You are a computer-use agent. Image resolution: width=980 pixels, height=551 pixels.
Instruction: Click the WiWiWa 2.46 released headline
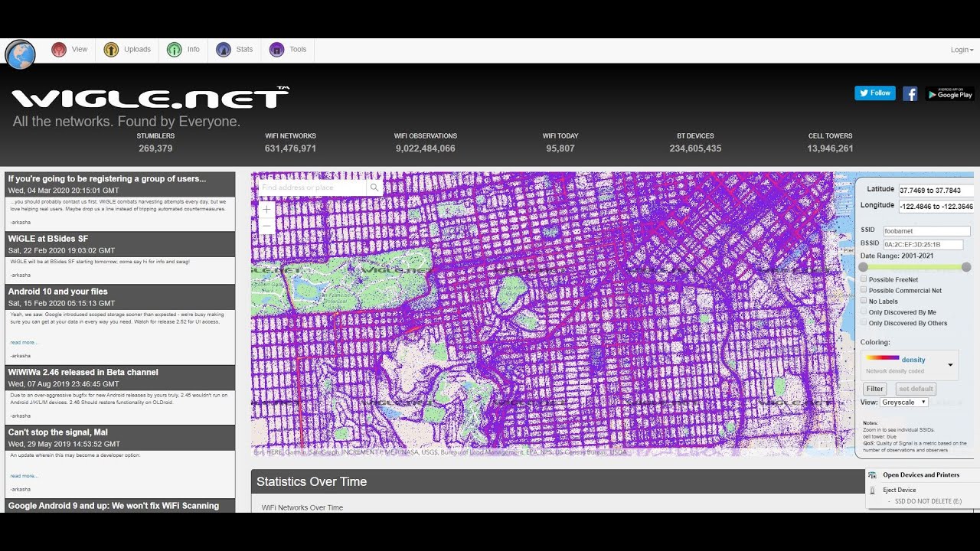click(x=83, y=372)
